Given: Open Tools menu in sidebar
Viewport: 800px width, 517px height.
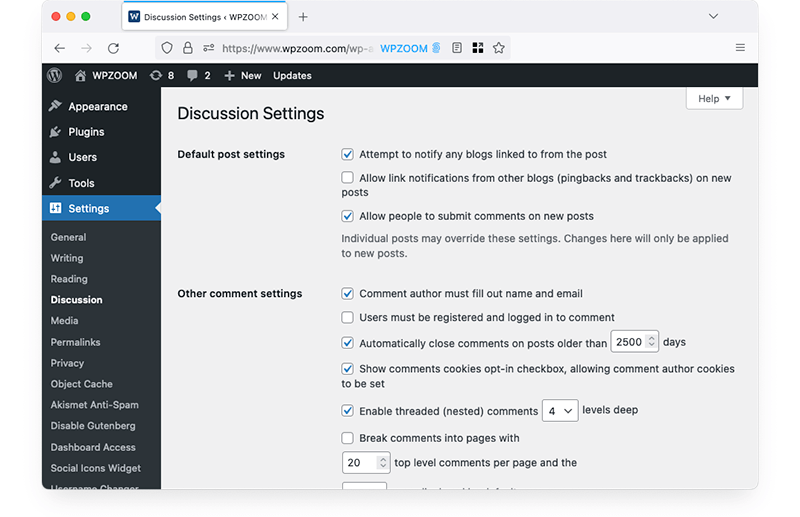Looking at the screenshot, I should 82,183.
